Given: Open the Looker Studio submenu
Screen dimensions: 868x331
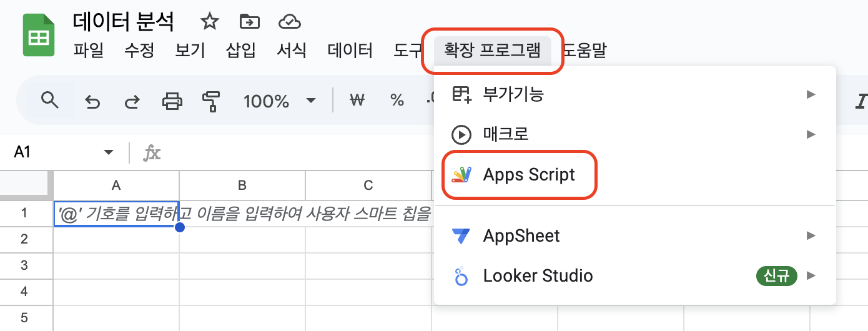Looking at the screenshot, I should click(634, 275).
